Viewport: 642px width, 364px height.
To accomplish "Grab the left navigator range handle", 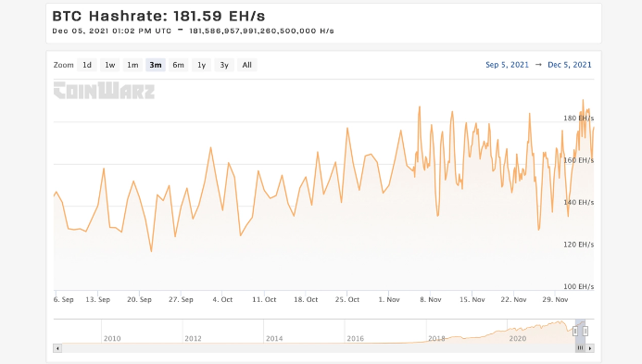I will [575, 331].
